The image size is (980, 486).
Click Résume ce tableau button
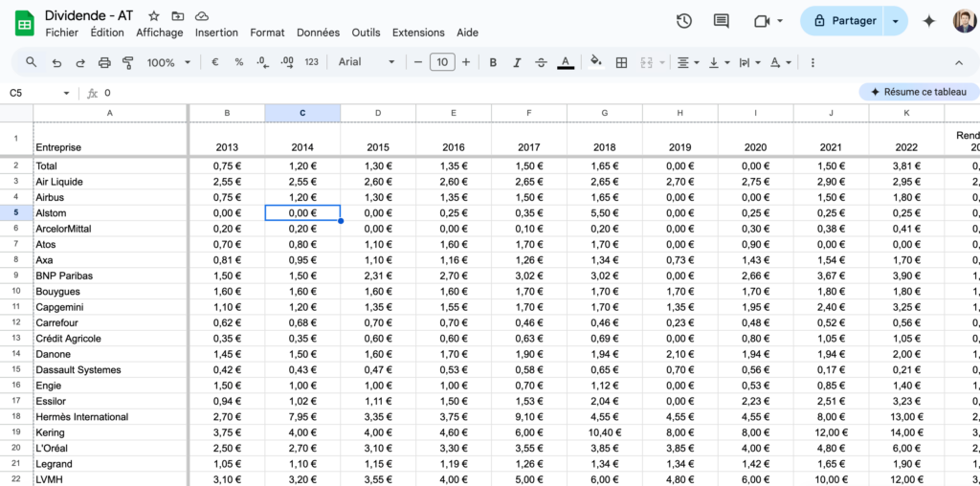(919, 92)
